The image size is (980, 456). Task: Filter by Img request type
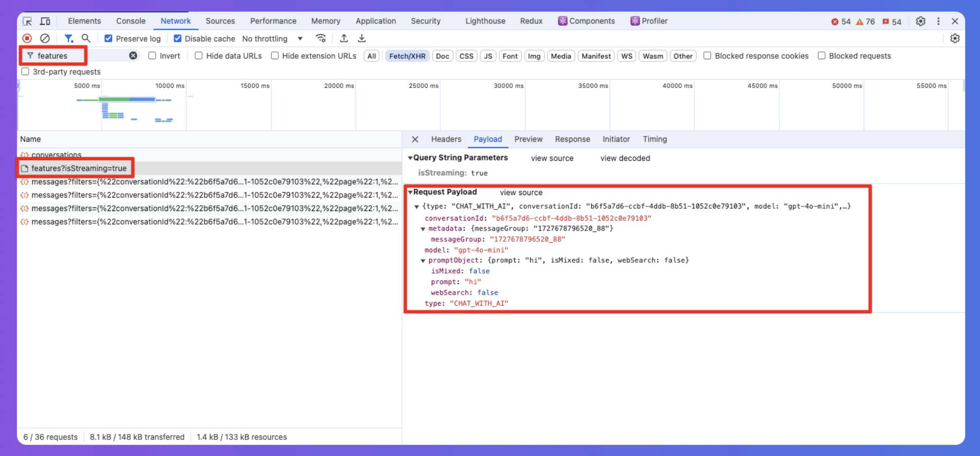[534, 56]
